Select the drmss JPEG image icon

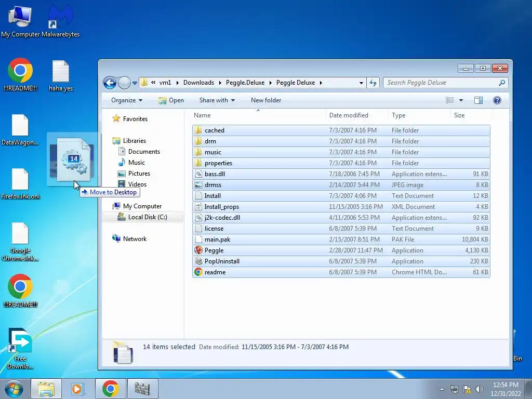(198, 184)
